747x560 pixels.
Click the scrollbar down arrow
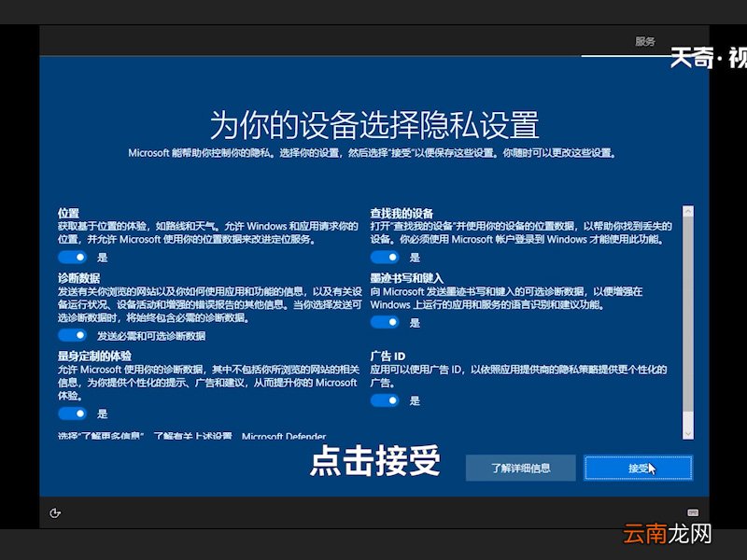pos(688,433)
